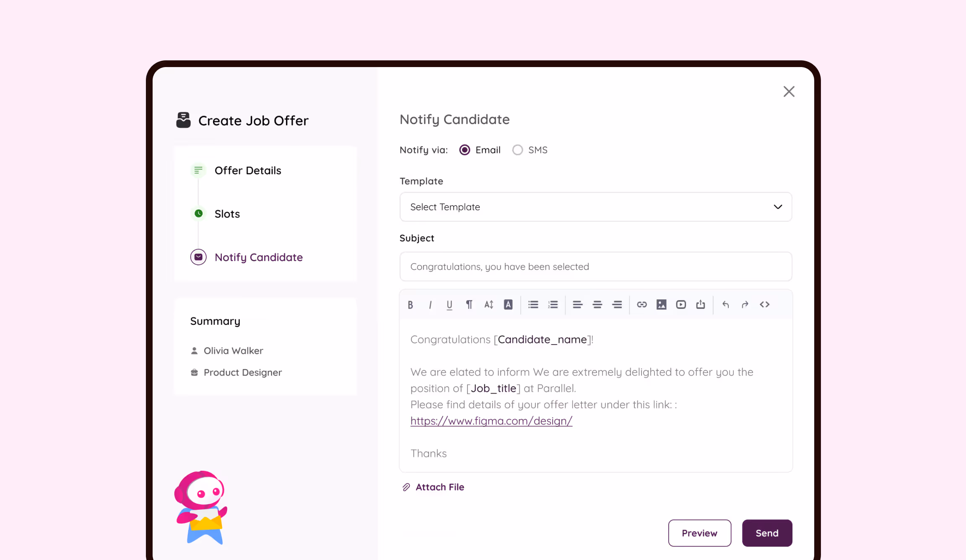Open text color highlight tool
966x560 pixels.
point(508,305)
